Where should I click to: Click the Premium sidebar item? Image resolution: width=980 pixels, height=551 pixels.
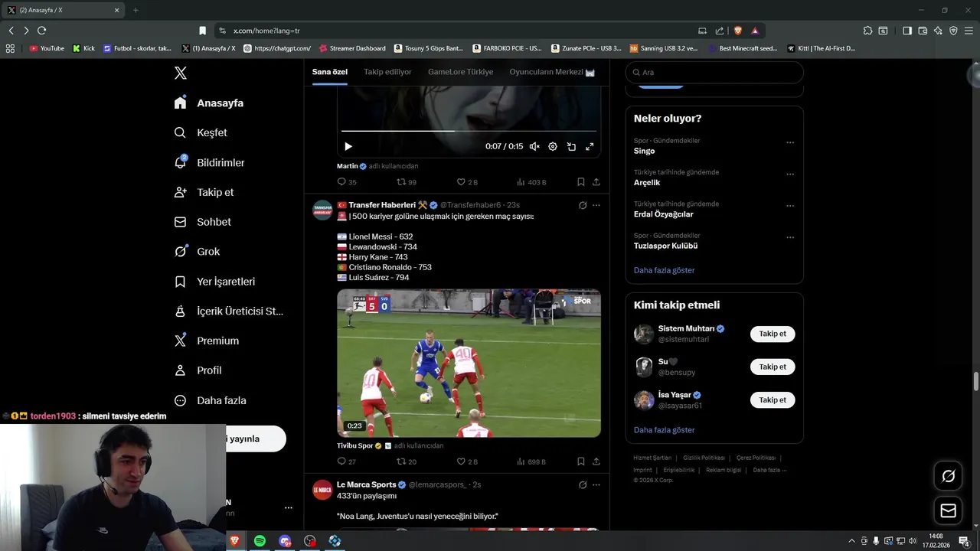coord(207,341)
